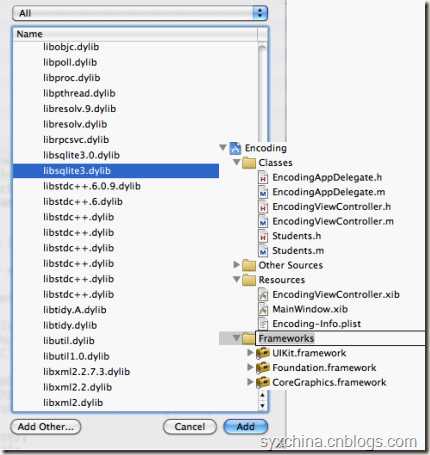
Task: Select libtidy.dylib in the list
Action: point(70,325)
